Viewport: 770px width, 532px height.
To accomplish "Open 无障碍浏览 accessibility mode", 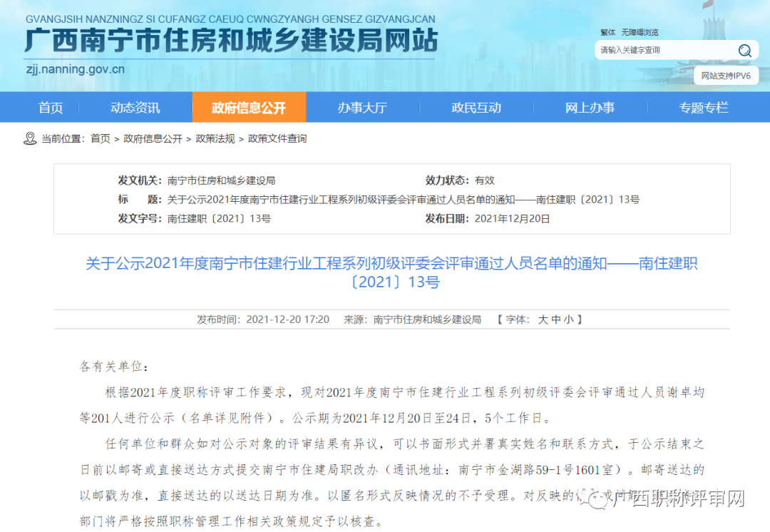I will pyautogui.click(x=640, y=32).
